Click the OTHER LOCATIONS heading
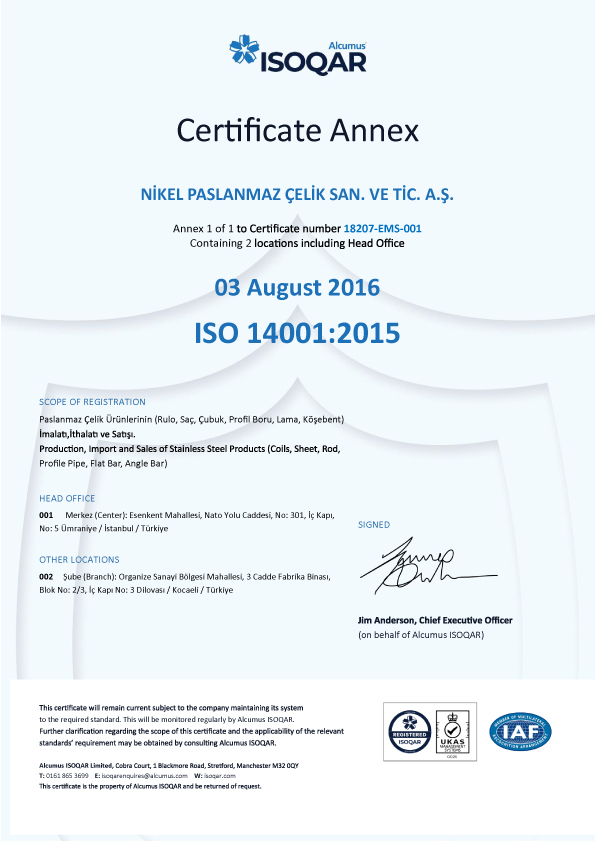This screenshot has width=595, height=842. [x=79, y=560]
